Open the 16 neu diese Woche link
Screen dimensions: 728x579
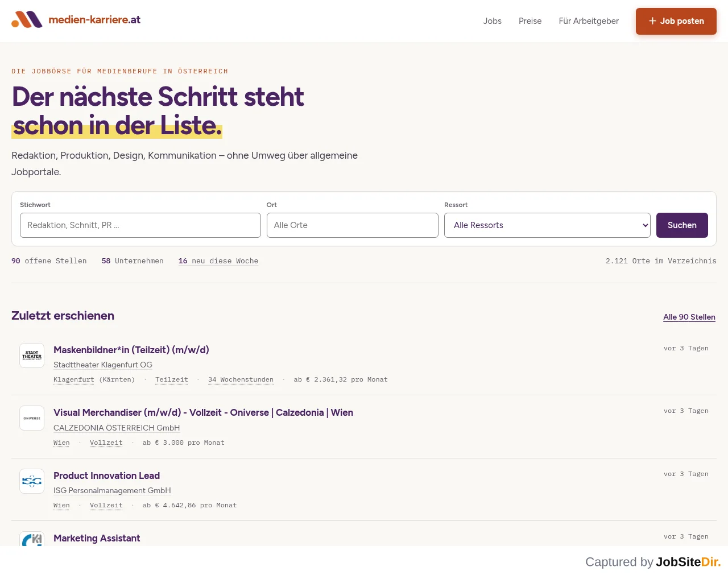coord(218,261)
